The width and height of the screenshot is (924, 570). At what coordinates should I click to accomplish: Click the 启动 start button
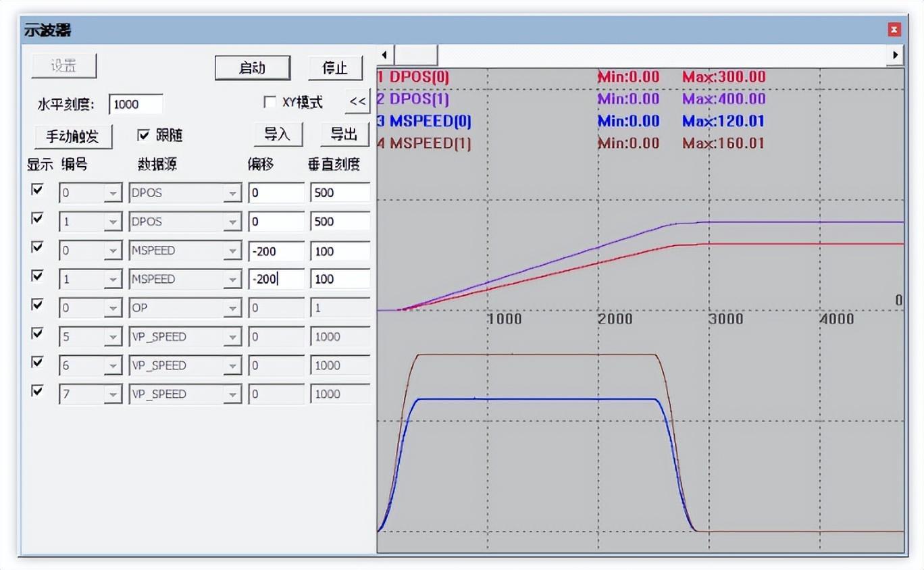point(253,68)
